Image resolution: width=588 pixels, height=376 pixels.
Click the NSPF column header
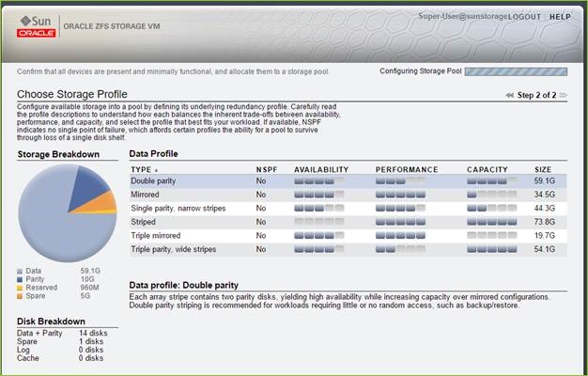(x=267, y=169)
